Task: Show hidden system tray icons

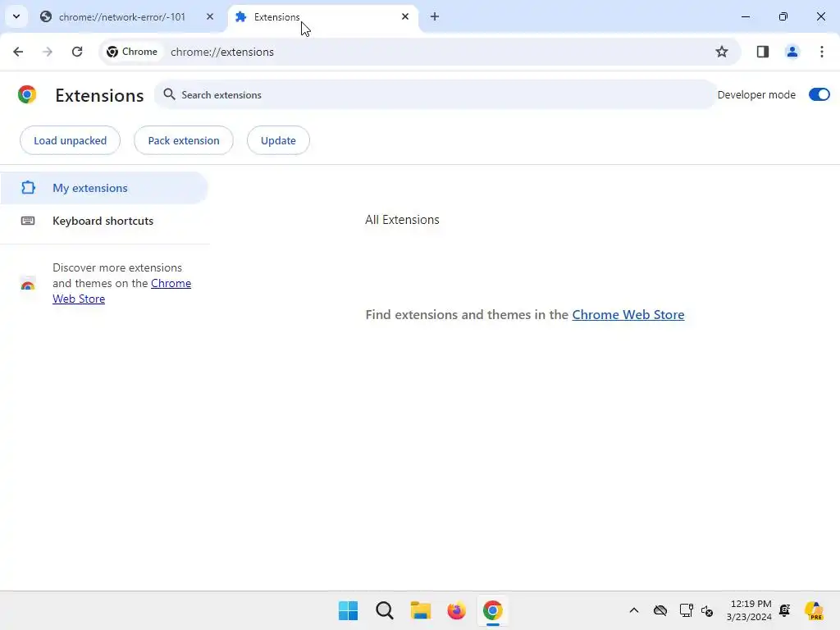Action: (x=634, y=610)
